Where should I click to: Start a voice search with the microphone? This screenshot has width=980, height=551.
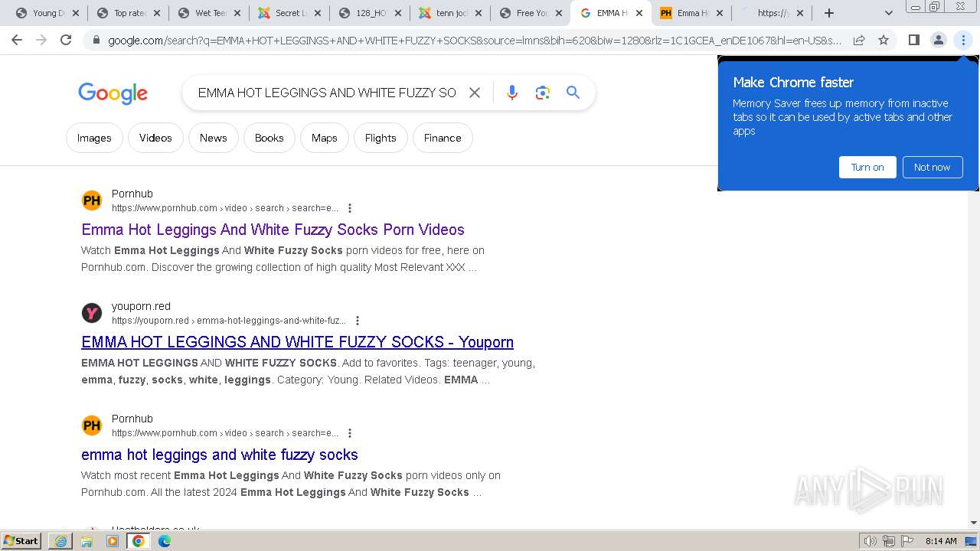point(512,93)
